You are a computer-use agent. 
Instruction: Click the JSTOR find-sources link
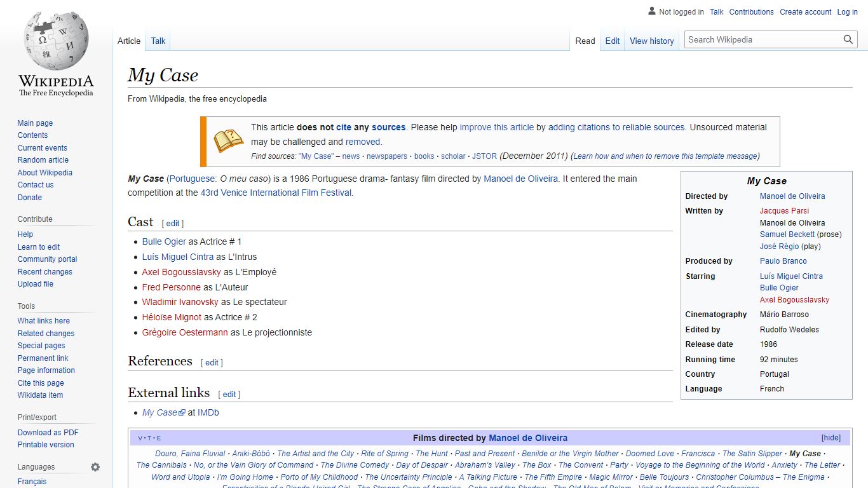[484, 156]
